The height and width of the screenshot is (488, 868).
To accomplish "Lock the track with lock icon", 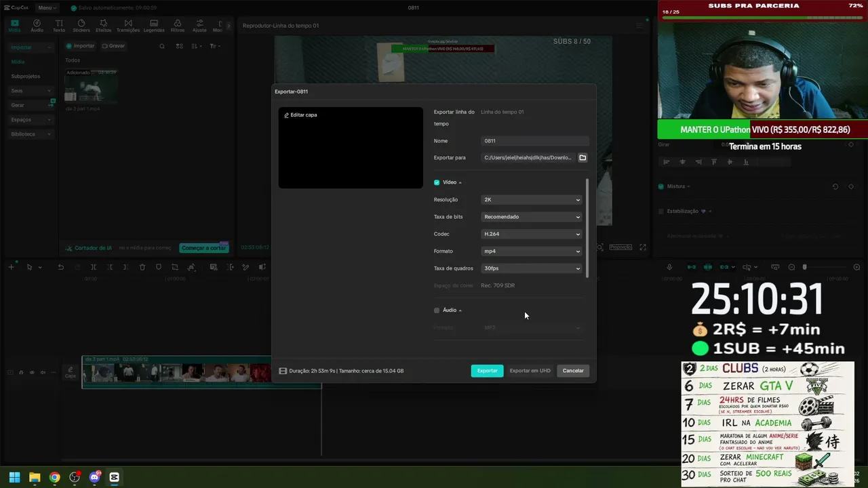I will point(21,372).
